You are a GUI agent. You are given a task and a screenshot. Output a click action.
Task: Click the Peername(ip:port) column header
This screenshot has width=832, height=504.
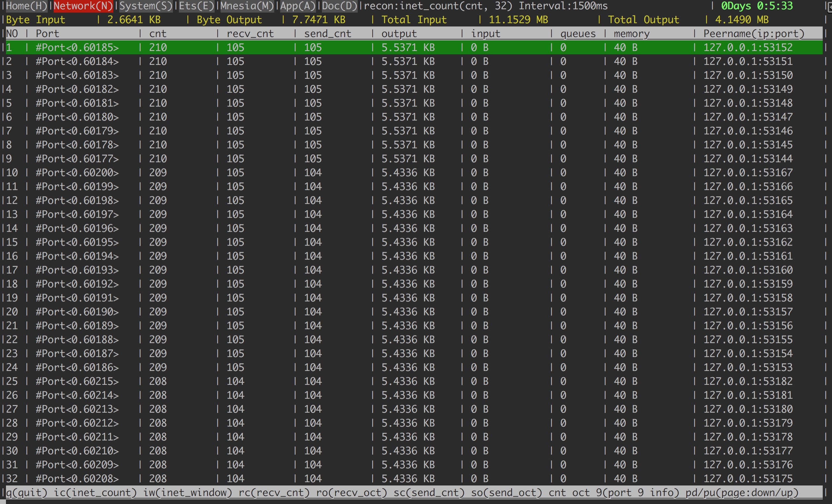click(754, 34)
